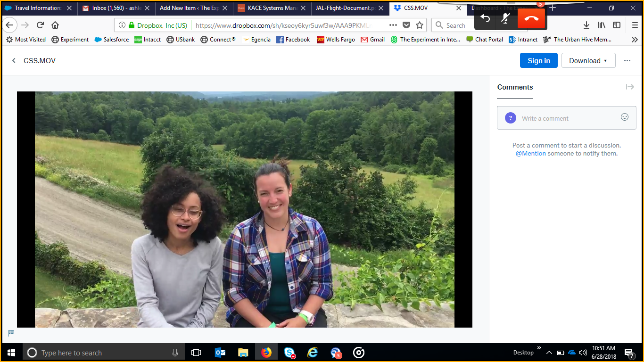
Task: Show more bookmarks with the overflow chevron
Action: coord(635,40)
